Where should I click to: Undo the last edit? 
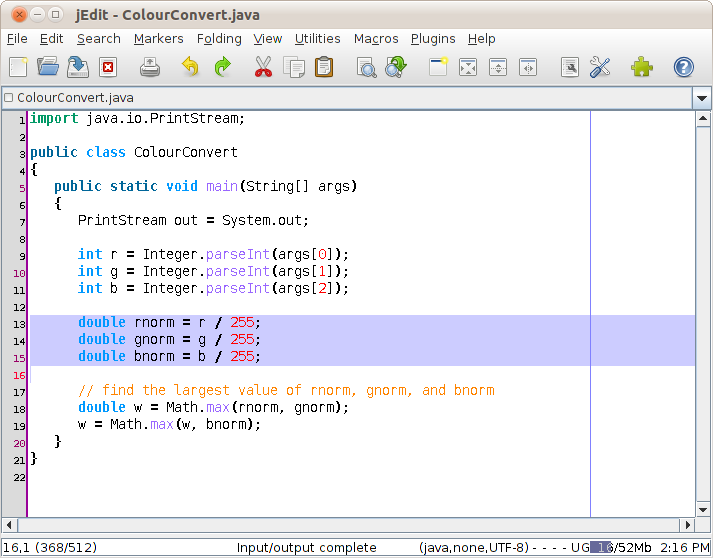coord(190,67)
